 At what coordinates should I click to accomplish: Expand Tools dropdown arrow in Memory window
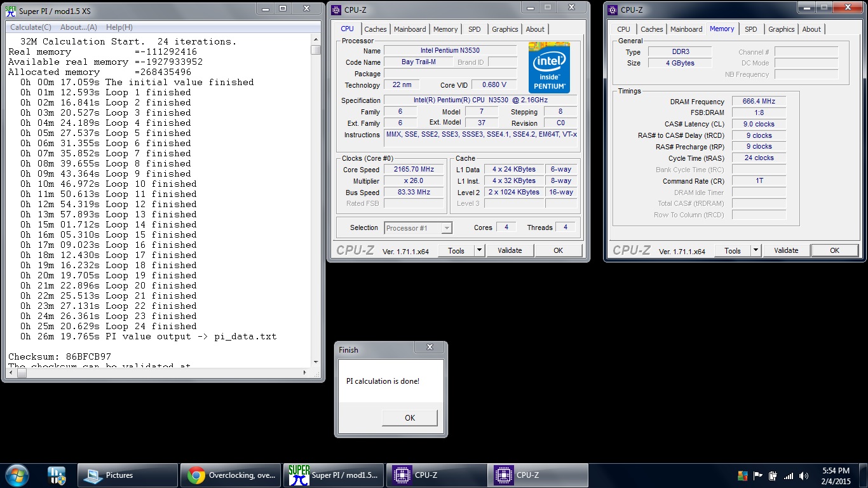pyautogui.click(x=756, y=250)
